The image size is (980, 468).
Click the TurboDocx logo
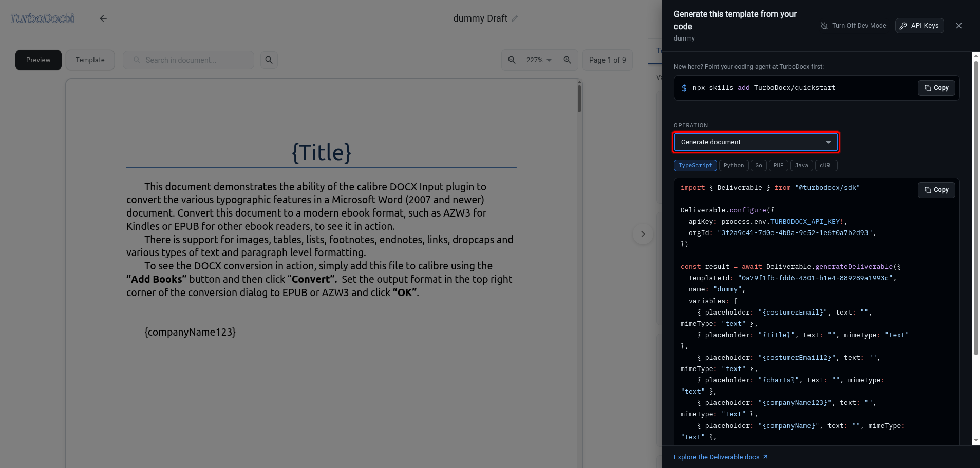tap(42, 18)
